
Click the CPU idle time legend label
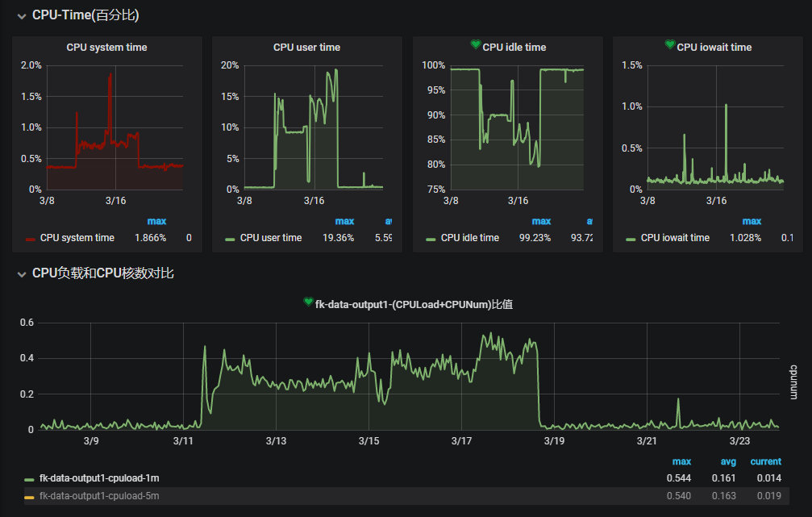(x=470, y=238)
